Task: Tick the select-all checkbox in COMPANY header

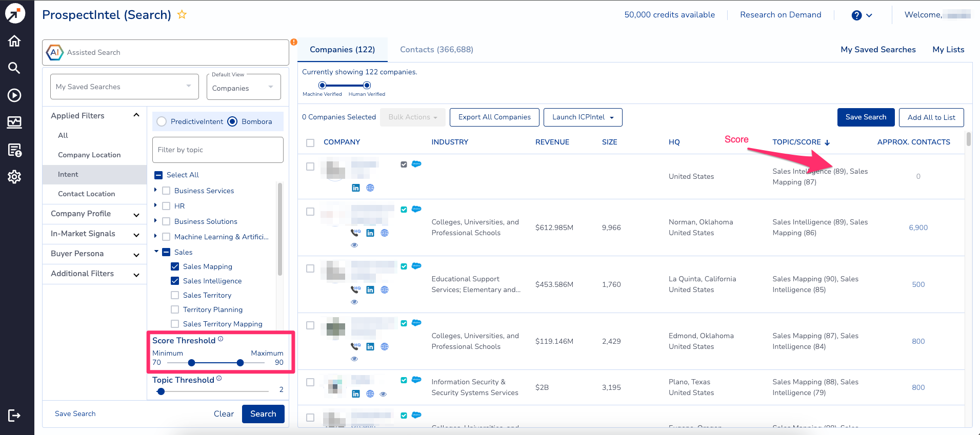Action: coord(310,142)
